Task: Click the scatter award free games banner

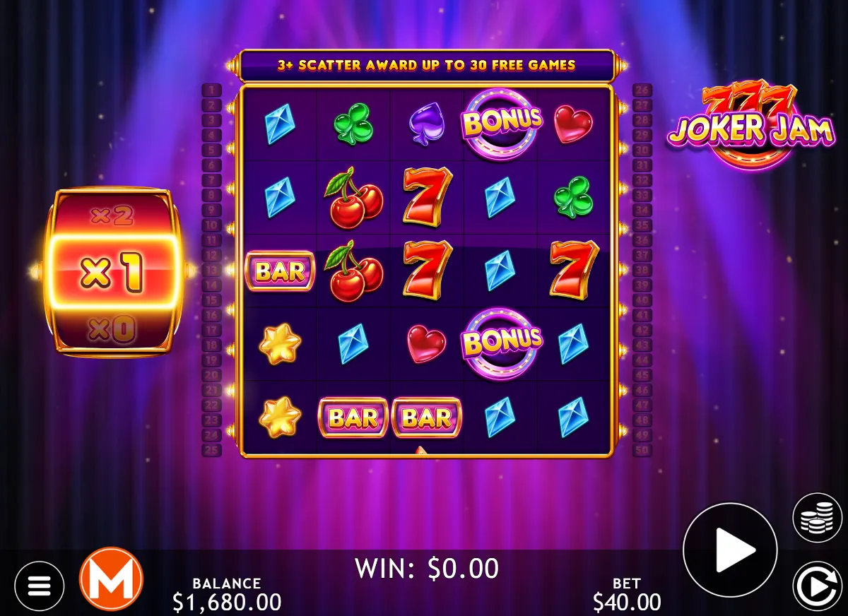Action: [x=426, y=65]
